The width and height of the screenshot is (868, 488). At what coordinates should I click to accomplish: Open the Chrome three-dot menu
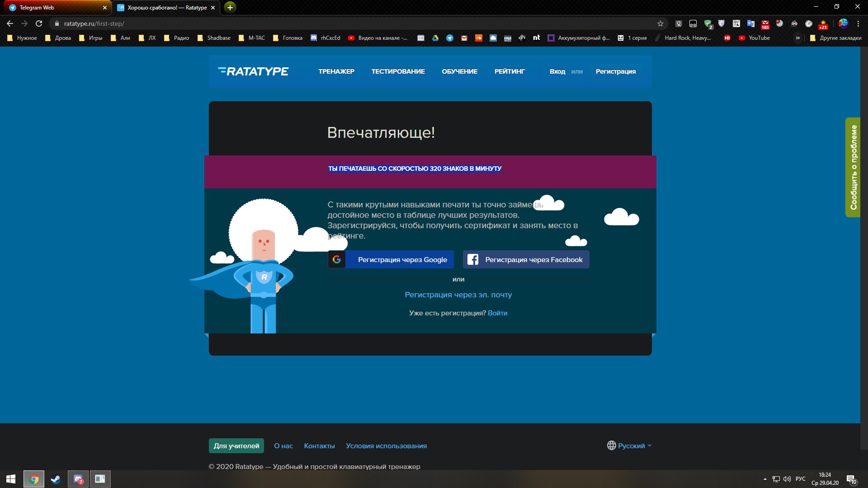pos(858,23)
